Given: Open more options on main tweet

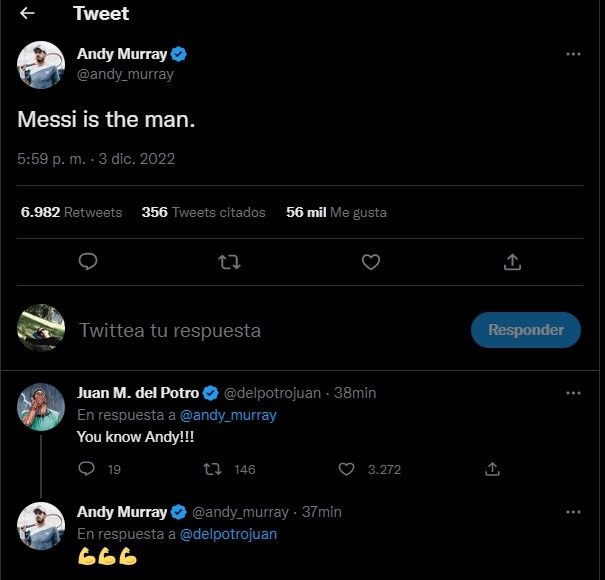Looking at the screenshot, I should pos(573,54).
